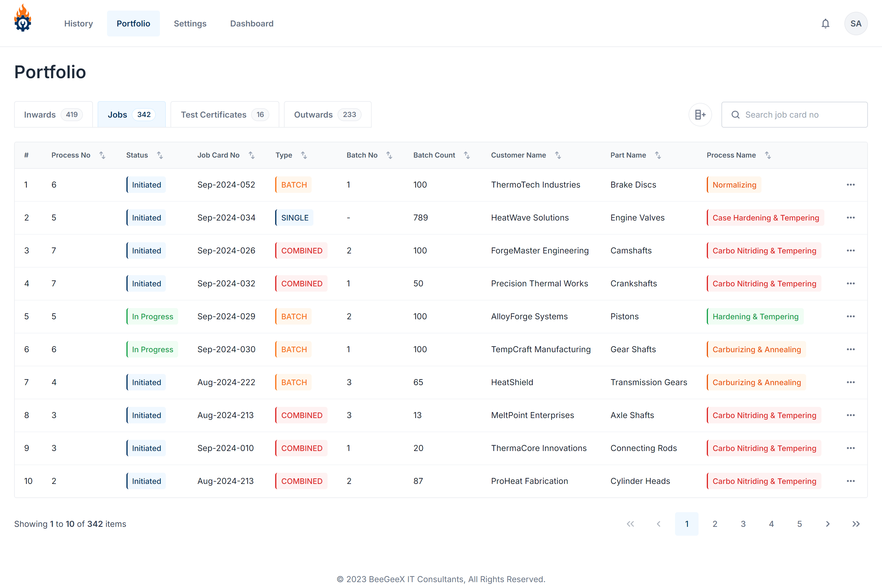Open row actions for Aug-2024-222

(x=851, y=382)
